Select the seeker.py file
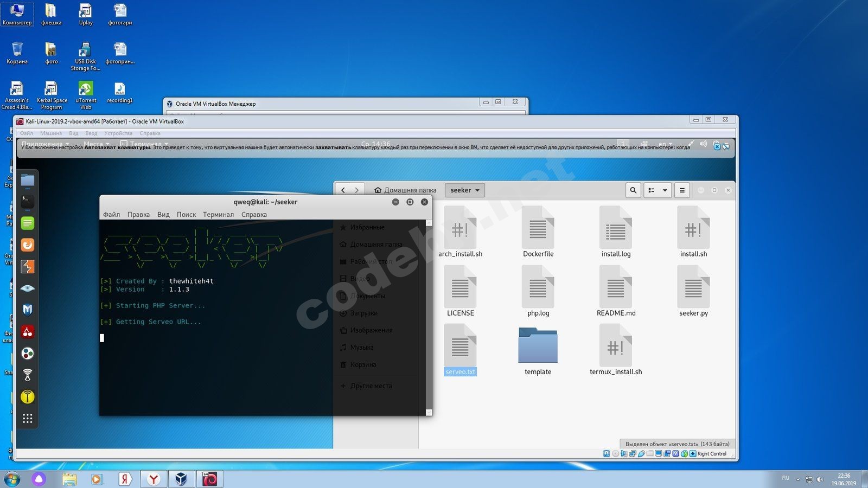Screen dimensions: 868x488 pos(693,292)
